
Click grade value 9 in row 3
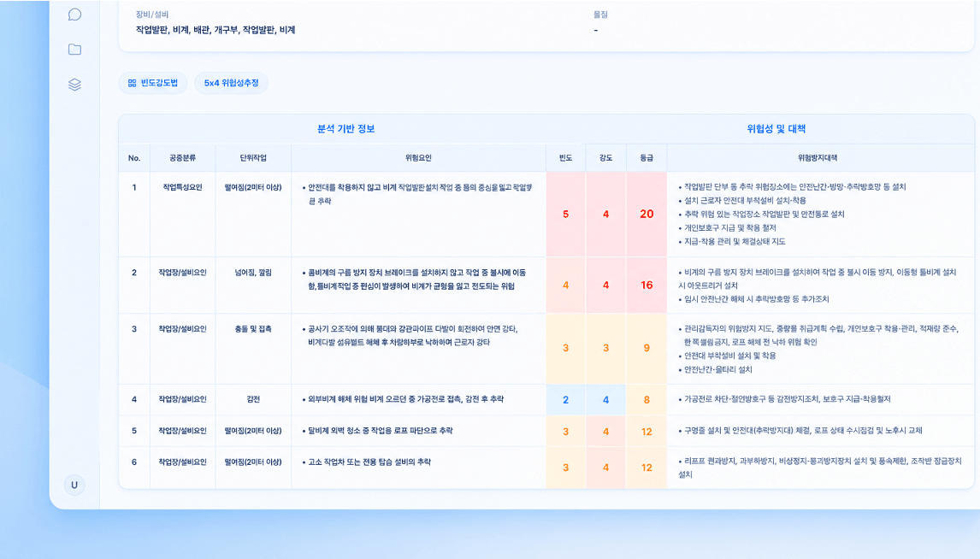646,348
